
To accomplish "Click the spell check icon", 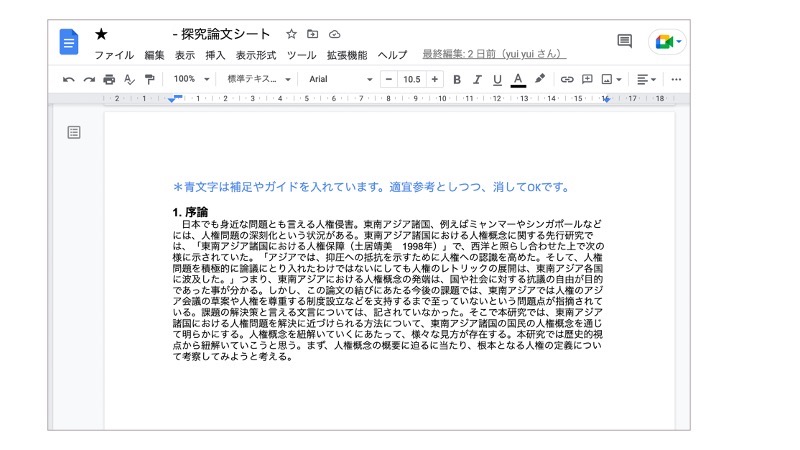I will tap(129, 79).
